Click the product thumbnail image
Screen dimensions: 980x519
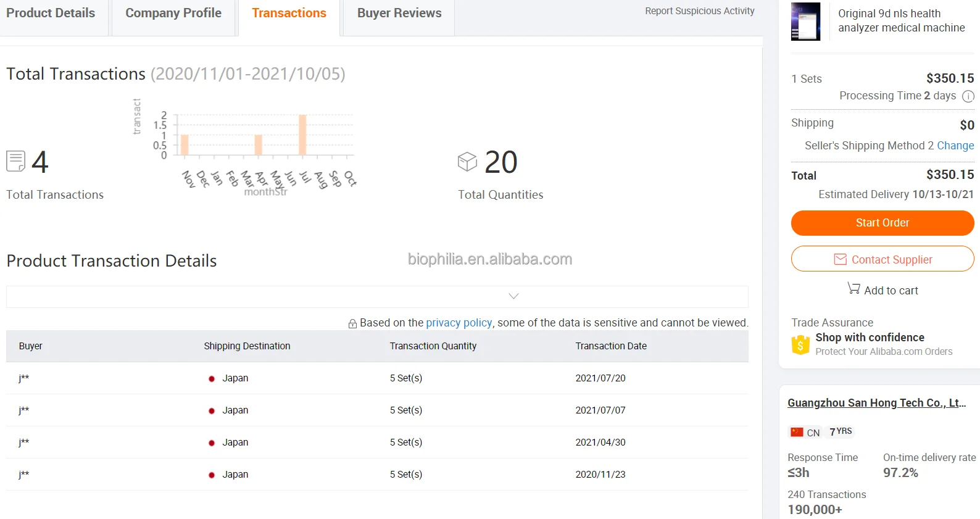tap(805, 22)
